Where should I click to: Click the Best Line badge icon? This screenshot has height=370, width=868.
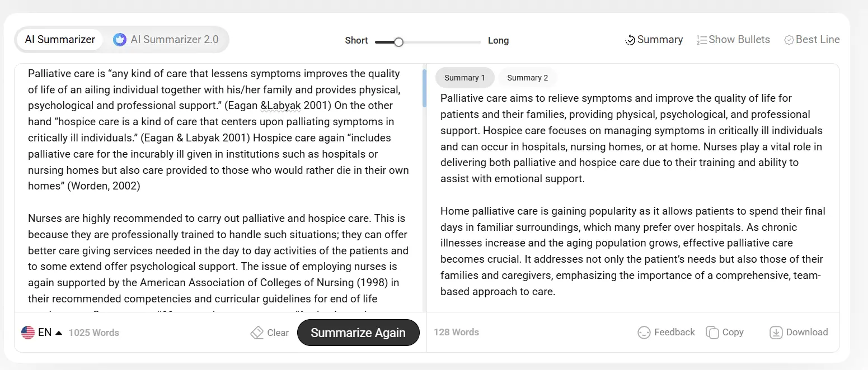[789, 40]
